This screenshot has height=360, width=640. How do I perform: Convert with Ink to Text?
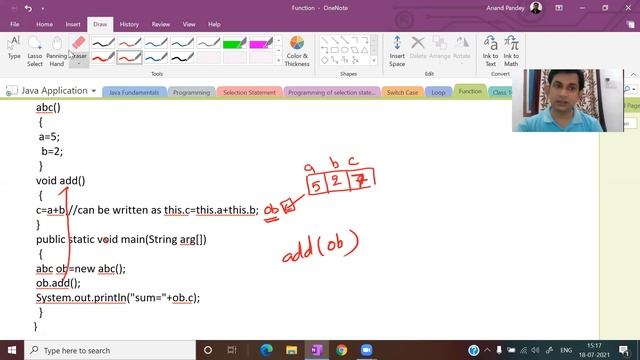490,51
